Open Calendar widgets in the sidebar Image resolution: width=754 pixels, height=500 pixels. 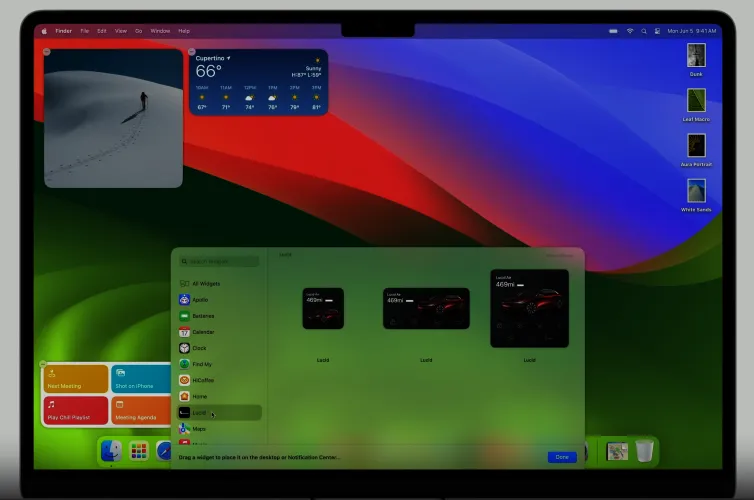[x=202, y=331]
